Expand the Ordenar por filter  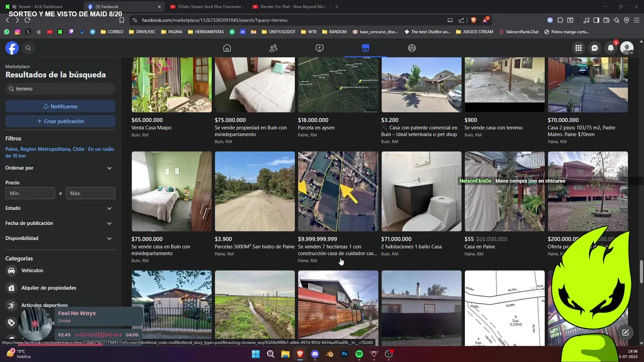[60, 168]
